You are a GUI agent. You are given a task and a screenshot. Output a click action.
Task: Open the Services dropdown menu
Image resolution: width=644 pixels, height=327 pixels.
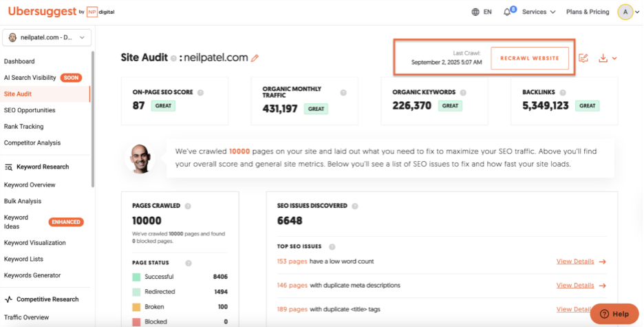tap(539, 12)
